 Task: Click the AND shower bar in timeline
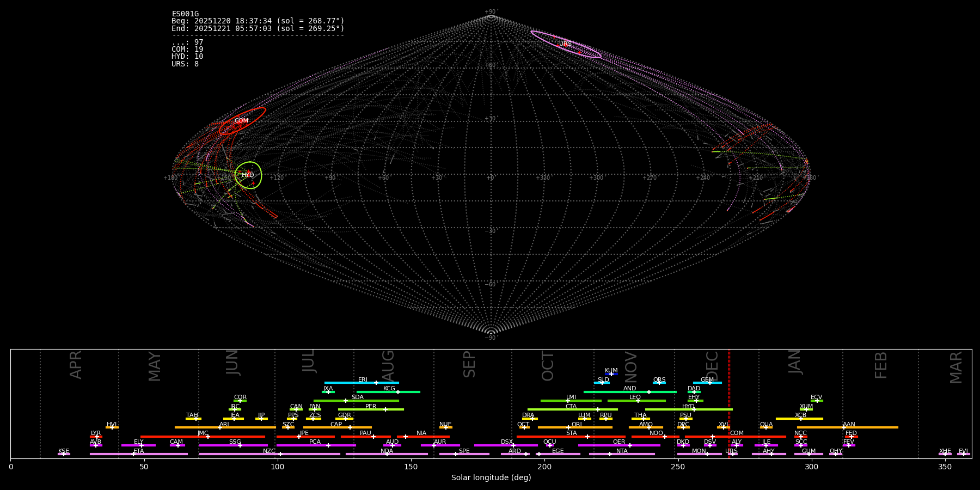pos(630,391)
